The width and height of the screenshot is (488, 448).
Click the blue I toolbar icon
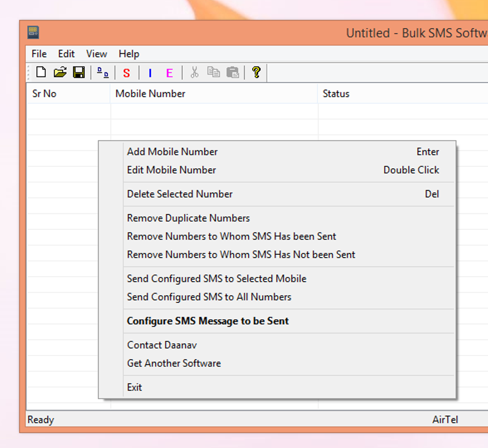150,73
